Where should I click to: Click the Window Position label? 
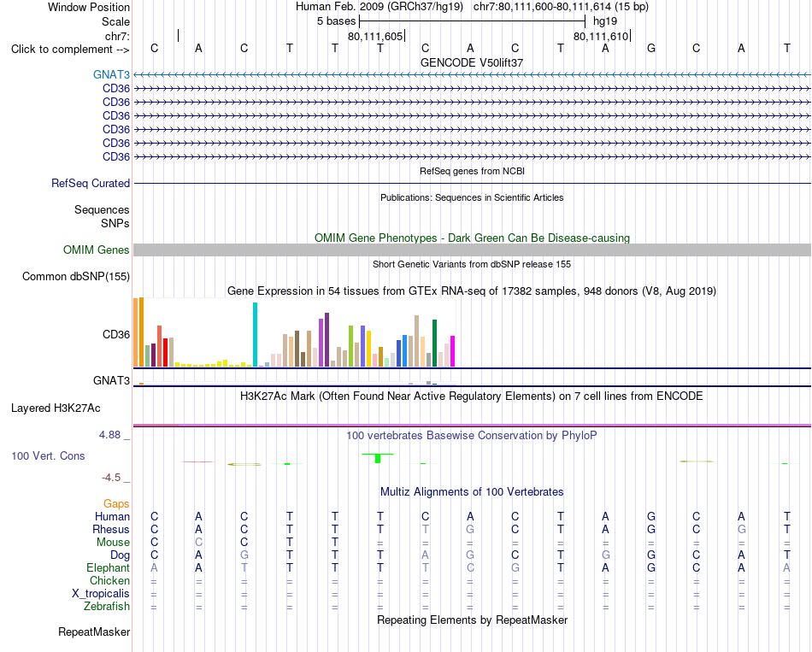89,7
